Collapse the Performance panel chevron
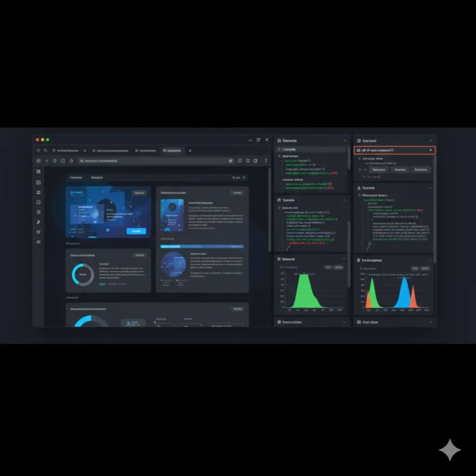This screenshot has width=476, height=476. click(430, 261)
